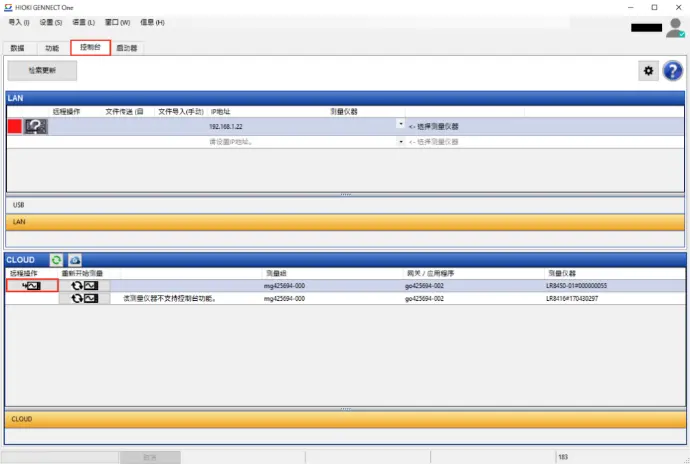Viewport: 690px width, 464px height.
Task: Click the blue cloud icon in CLOUD header
Action: point(75,260)
